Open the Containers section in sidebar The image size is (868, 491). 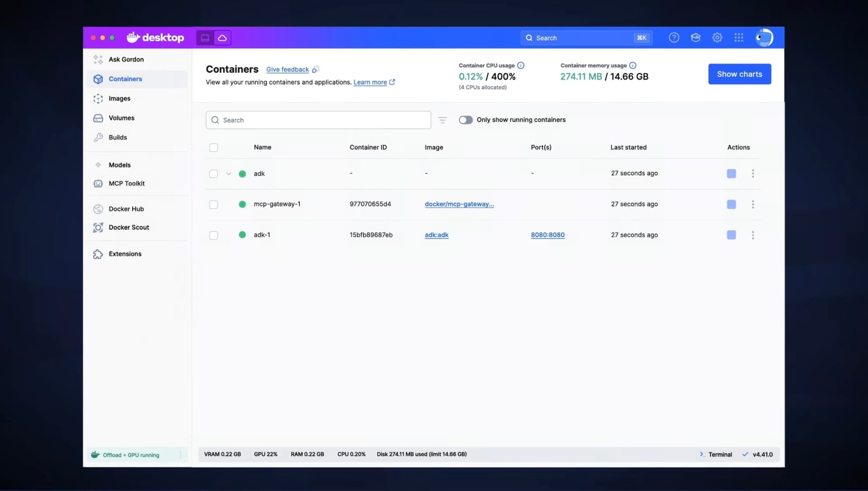pyautogui.click(x=125, y=79)
